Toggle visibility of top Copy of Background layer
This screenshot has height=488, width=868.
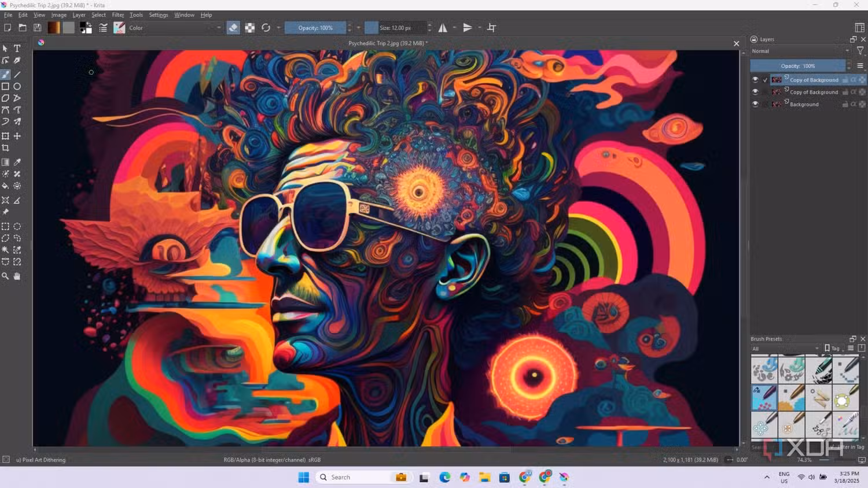(x=755, y=79)
